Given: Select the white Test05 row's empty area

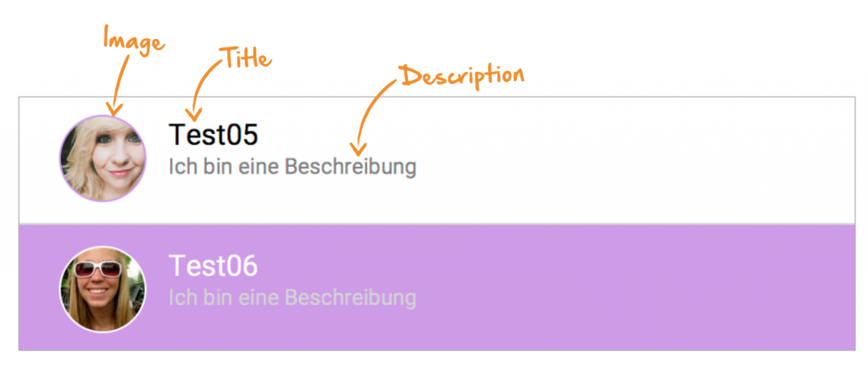Looking at the screenshot, I should 636,159.
